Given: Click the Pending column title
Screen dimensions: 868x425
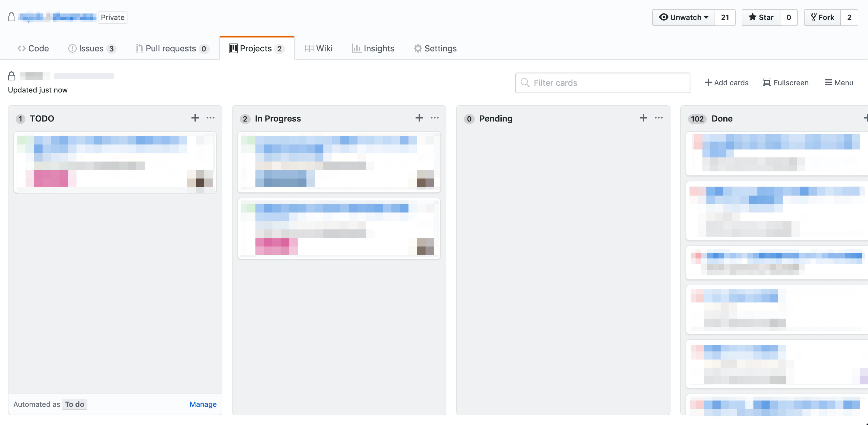Looking at the screenshot, I should 496,118.
